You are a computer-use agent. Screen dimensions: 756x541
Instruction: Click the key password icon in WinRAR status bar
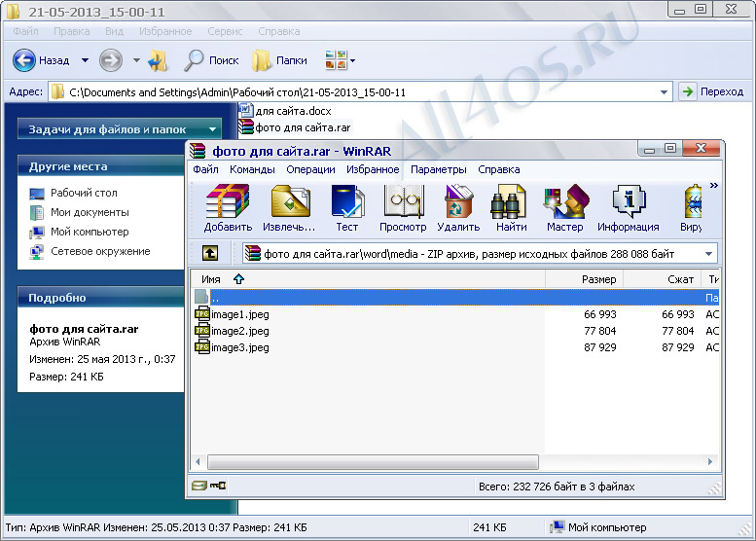(218, 486)
